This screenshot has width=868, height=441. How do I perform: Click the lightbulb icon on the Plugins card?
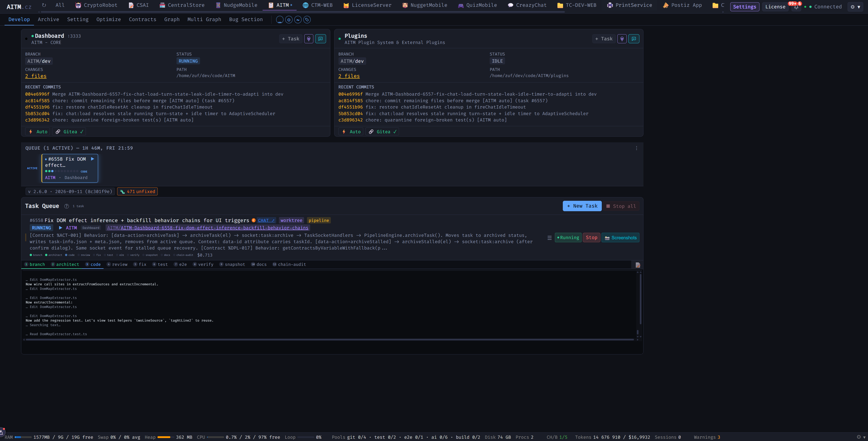[622, 39]
